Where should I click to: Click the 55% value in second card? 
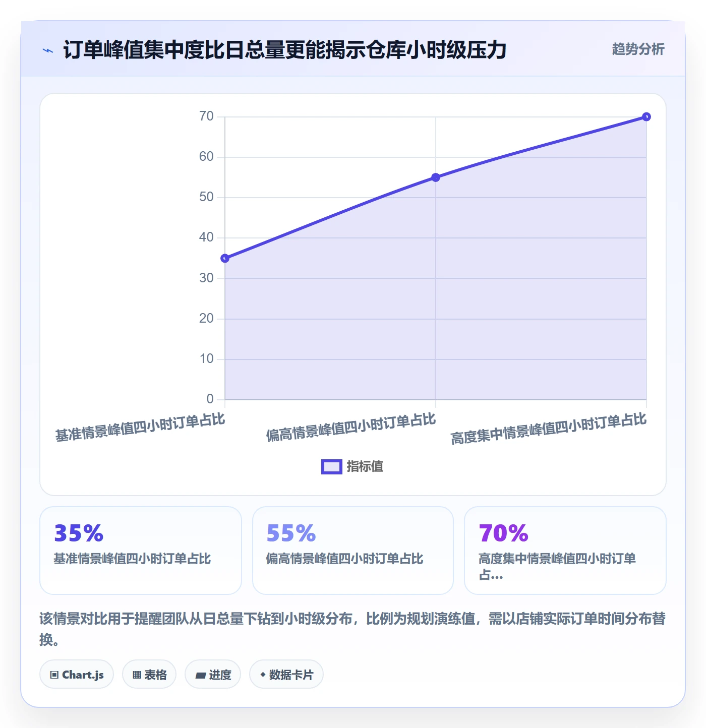(x=291, y=533)
